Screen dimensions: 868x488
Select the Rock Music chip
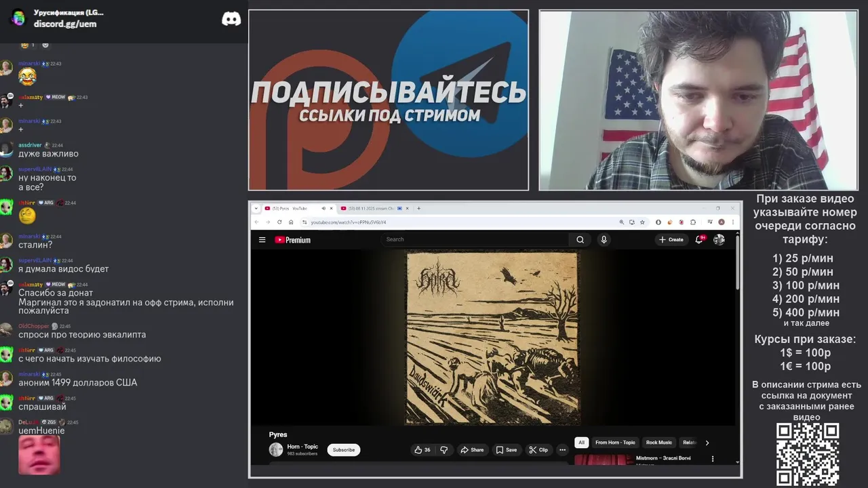pos(658,443)
